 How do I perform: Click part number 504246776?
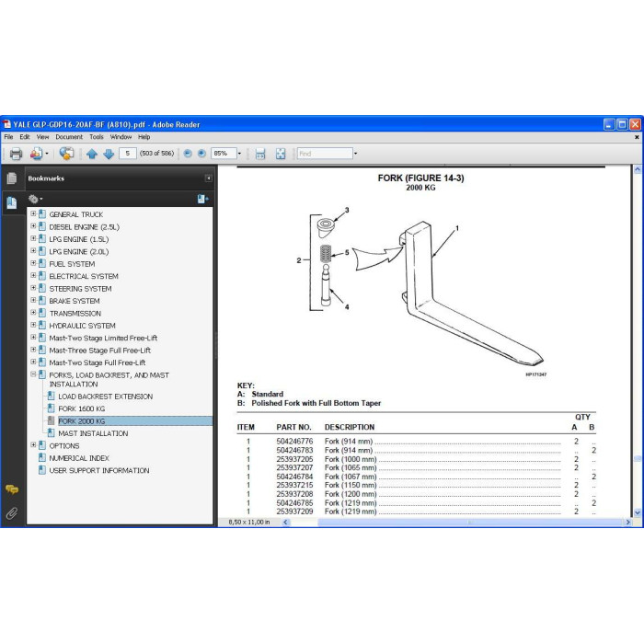pyautogui.click(x=294, y=441)
